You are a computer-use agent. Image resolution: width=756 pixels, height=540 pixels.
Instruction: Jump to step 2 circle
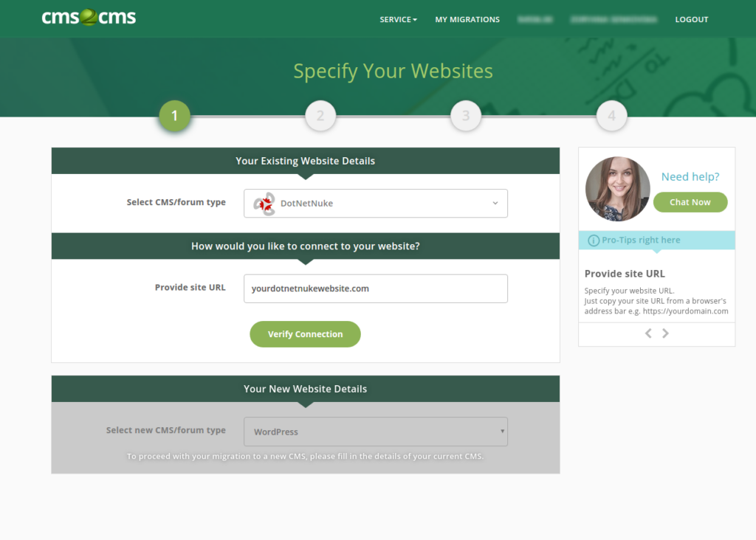click(x=320, y=116)
